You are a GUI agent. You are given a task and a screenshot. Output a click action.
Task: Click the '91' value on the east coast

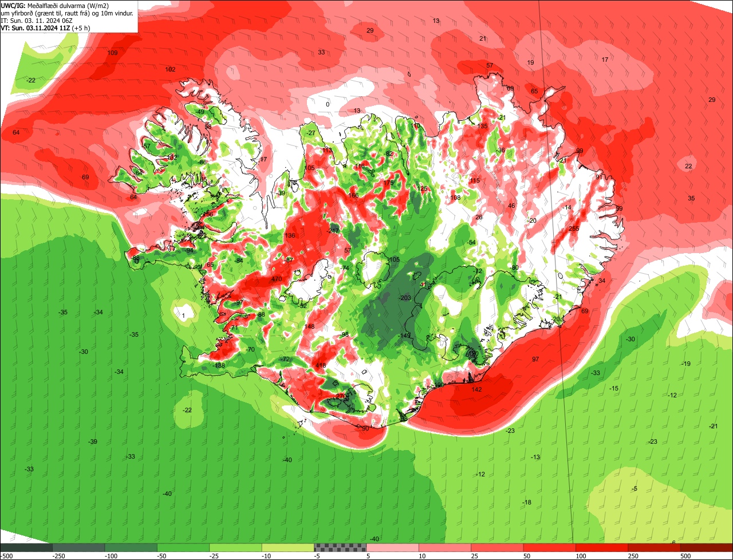[599, 177]
